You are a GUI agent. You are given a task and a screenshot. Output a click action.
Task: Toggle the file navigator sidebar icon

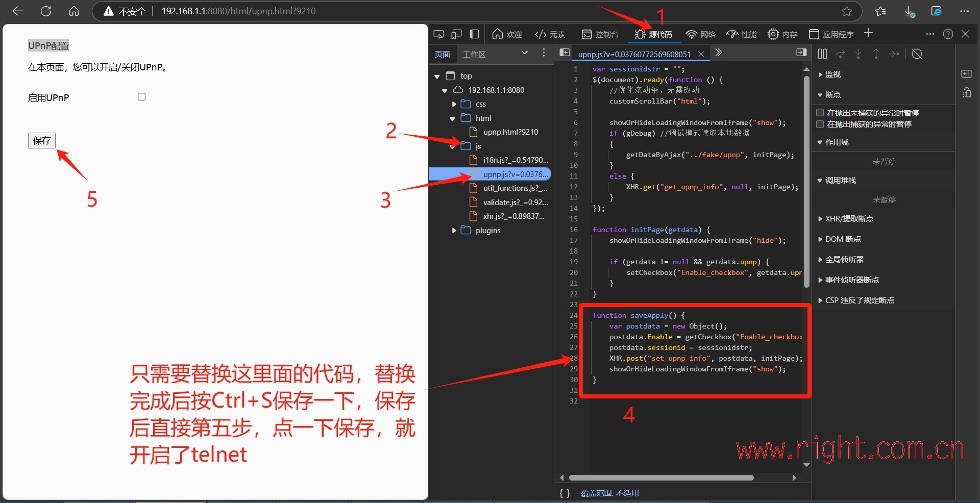click(x=565, y=53)
